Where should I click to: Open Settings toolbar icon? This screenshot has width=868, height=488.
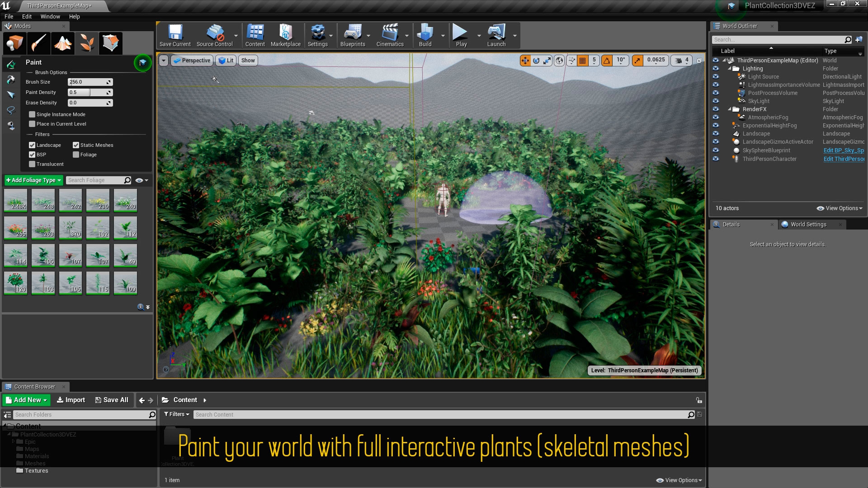coord(318,36)
